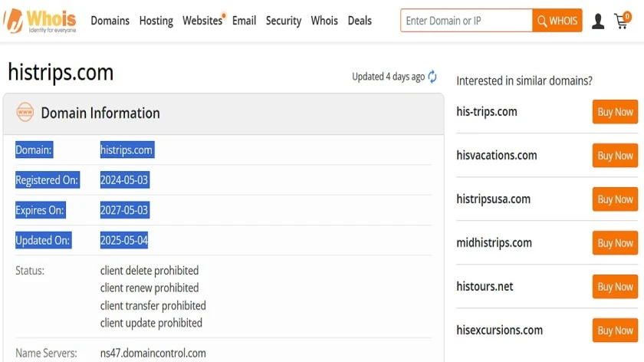Click the www globe icon in Domain Information
The width and height of the screenshot is (644, 362).
pyautogui.click(x=25, y=112)
